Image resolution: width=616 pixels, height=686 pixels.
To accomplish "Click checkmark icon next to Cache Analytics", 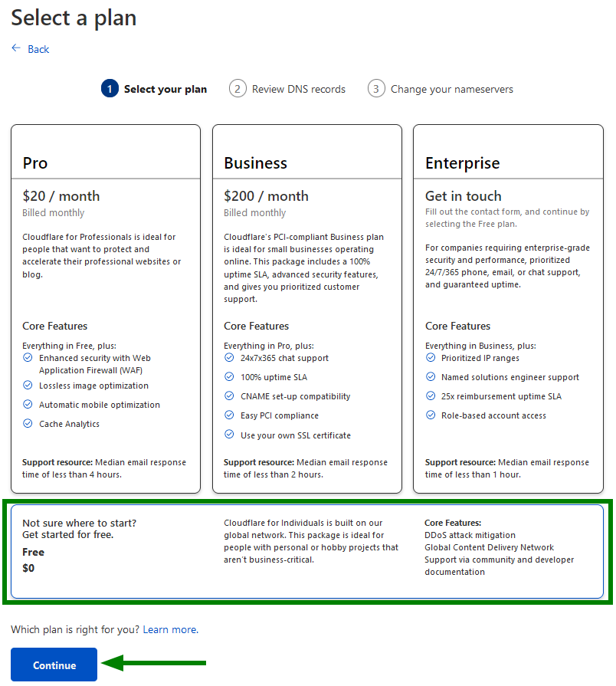I will tap(28, 423).
